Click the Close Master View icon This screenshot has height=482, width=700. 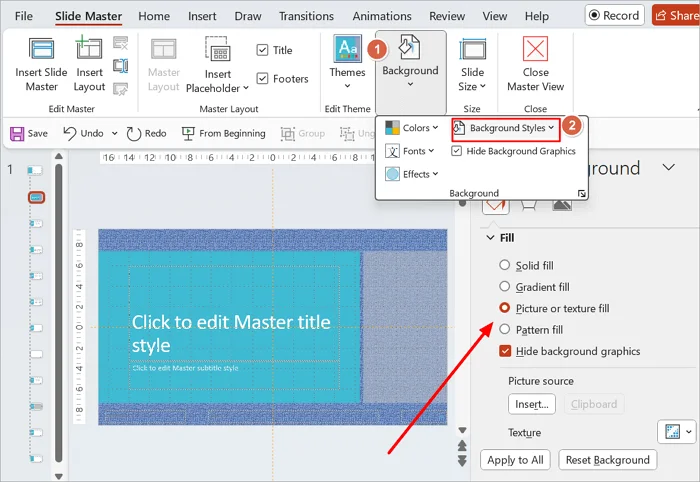535,48
